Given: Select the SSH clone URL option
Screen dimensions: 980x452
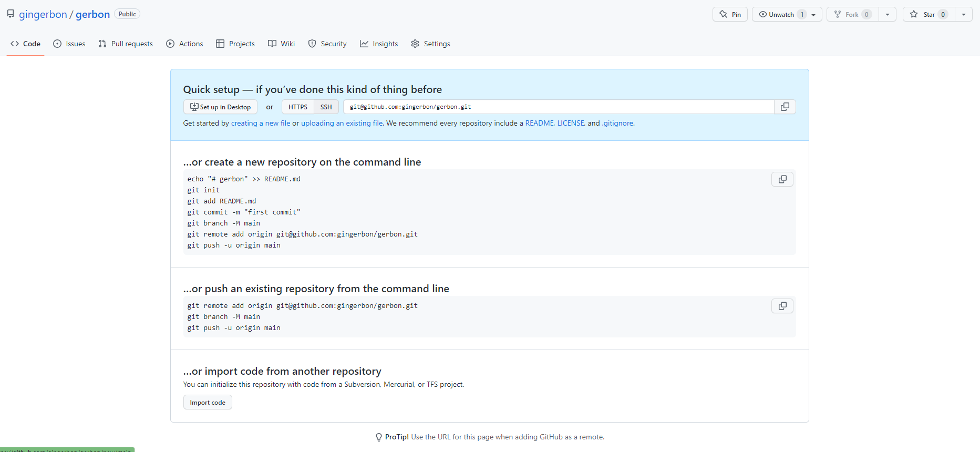Looking at the screenshot, I should click(x=326, y=107).
